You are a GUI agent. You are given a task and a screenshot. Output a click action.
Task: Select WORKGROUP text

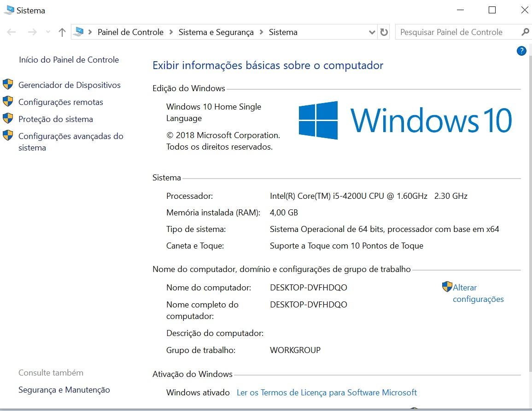pos(295,350)
